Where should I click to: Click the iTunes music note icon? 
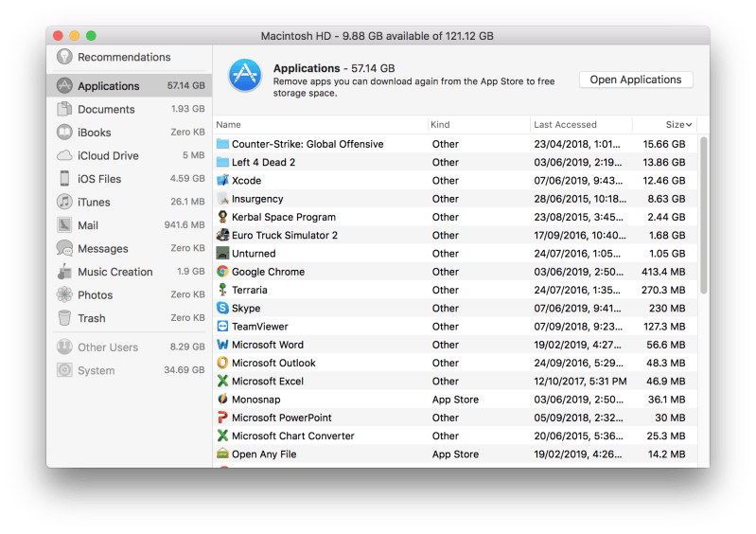pos(64,202)
